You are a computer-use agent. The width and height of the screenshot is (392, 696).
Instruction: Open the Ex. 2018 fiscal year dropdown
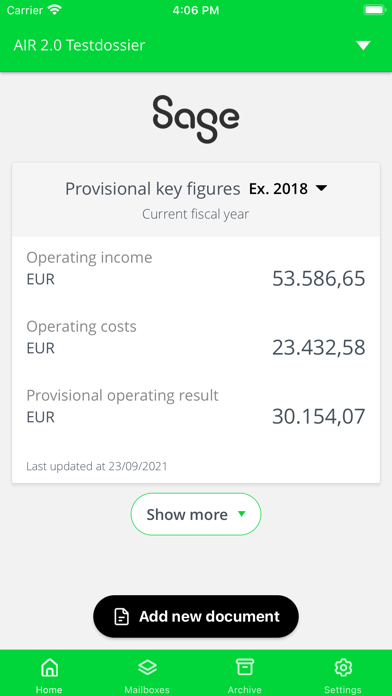coord(288,189)
